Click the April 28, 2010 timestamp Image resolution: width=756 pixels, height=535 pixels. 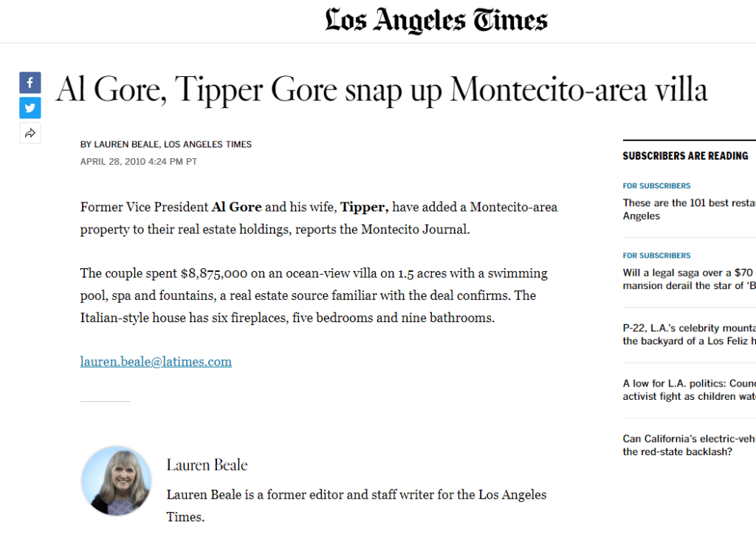point(139,161)
